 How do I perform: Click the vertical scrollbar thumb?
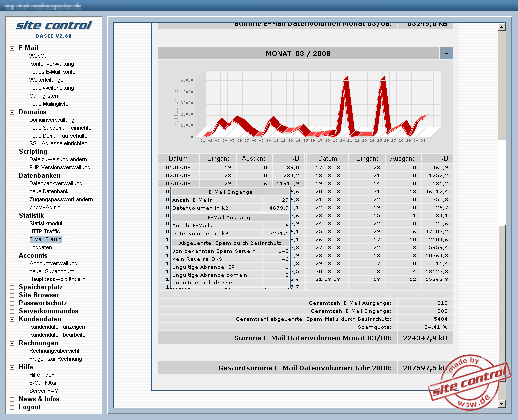click(x=502, y=302)
